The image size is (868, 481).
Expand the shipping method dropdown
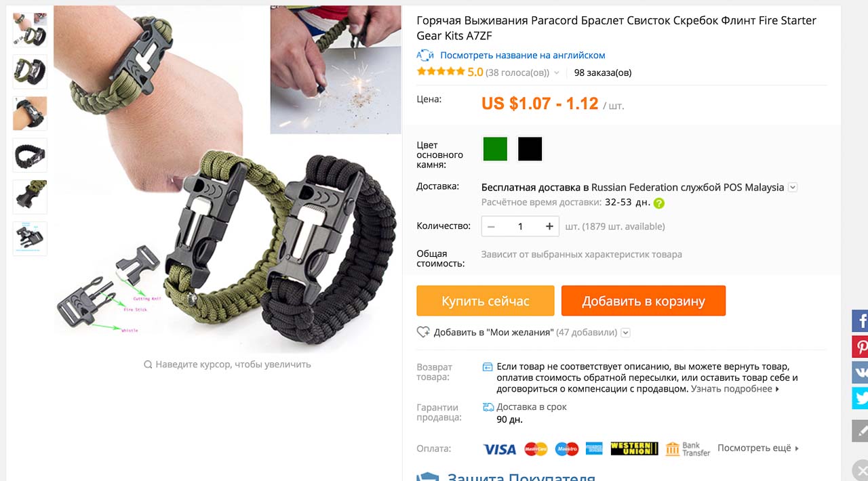coord(793,188)
